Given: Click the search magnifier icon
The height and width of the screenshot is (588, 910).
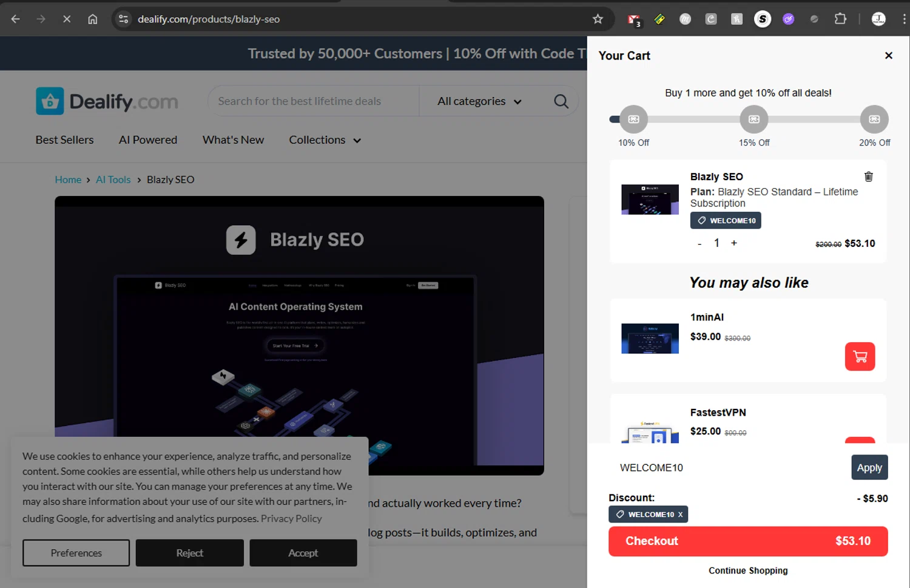Looking at the screenshot, I should pyautogui.click(x=561, y=101).
